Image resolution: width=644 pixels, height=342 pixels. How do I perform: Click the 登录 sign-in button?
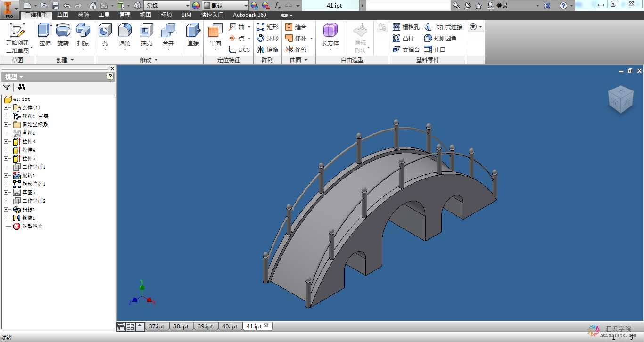pos(498,6)
